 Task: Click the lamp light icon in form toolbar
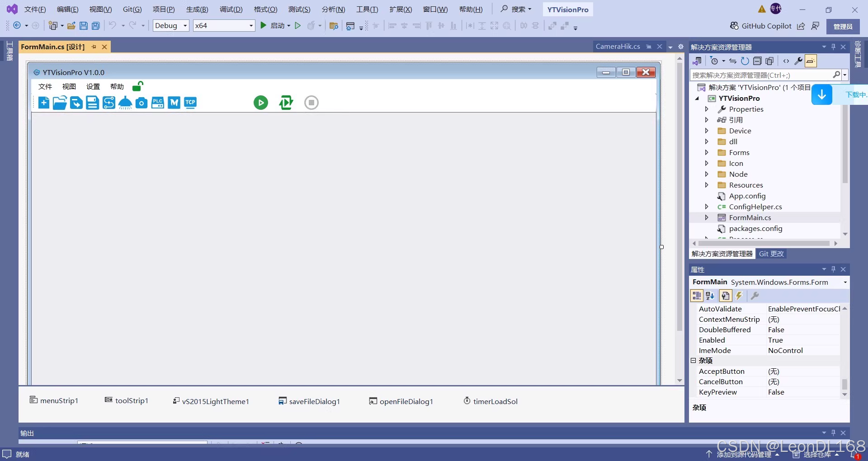(125, 103)
